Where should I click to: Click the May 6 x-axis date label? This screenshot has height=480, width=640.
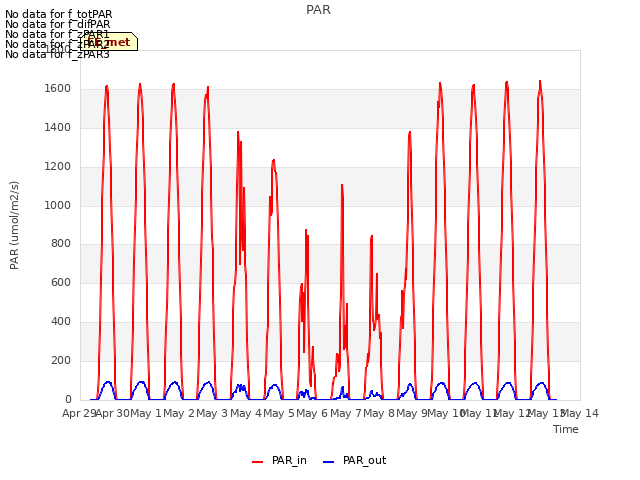tap(312, 413)
